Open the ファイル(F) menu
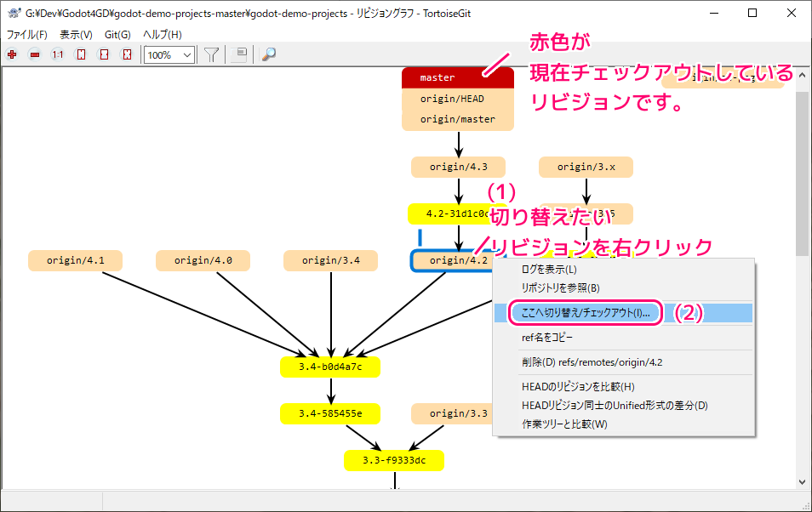The image size is (812, 512). pyautogui.click(x=27, y=35)
